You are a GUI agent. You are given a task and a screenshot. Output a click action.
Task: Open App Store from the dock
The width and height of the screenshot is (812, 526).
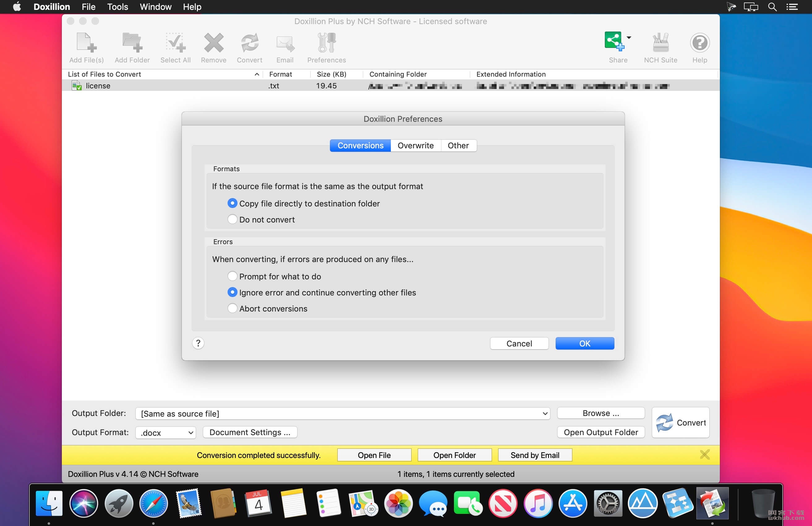click(x=573, y=503)
